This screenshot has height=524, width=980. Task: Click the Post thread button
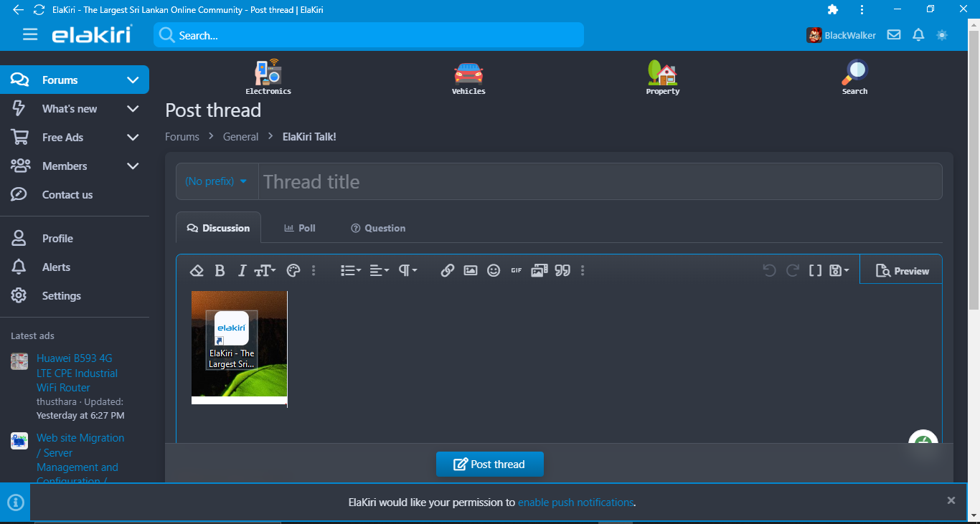[490, 465]
